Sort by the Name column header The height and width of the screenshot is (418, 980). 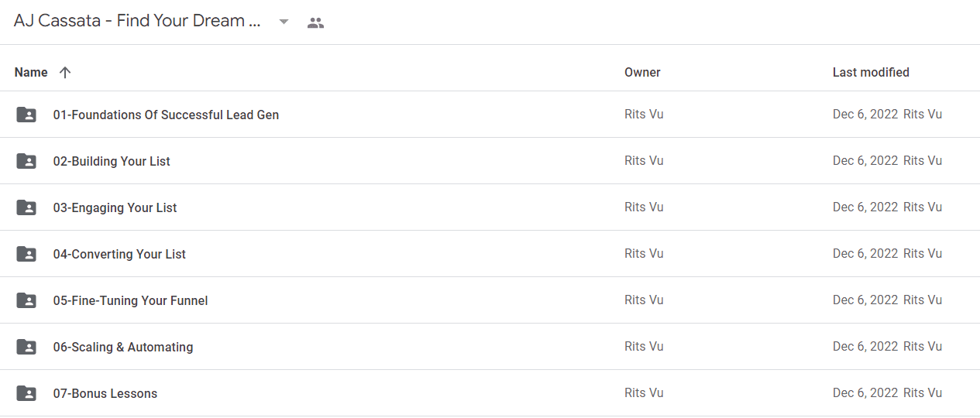tap(31, 72)
